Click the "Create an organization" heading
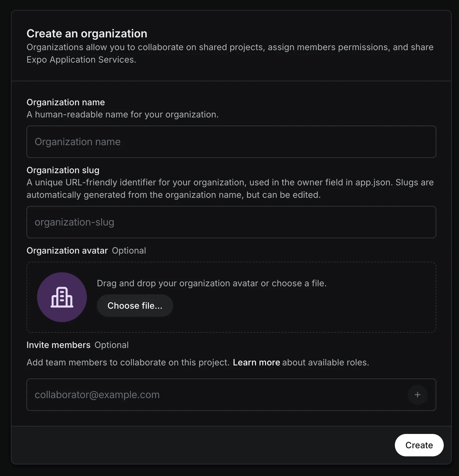The width and height of the screenshot is (459, 476). click(87, 34)
